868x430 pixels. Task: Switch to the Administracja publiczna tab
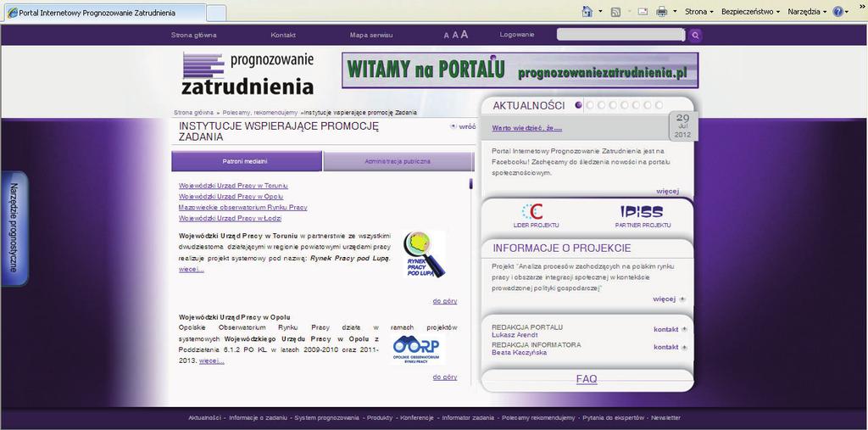coord(398,161)
